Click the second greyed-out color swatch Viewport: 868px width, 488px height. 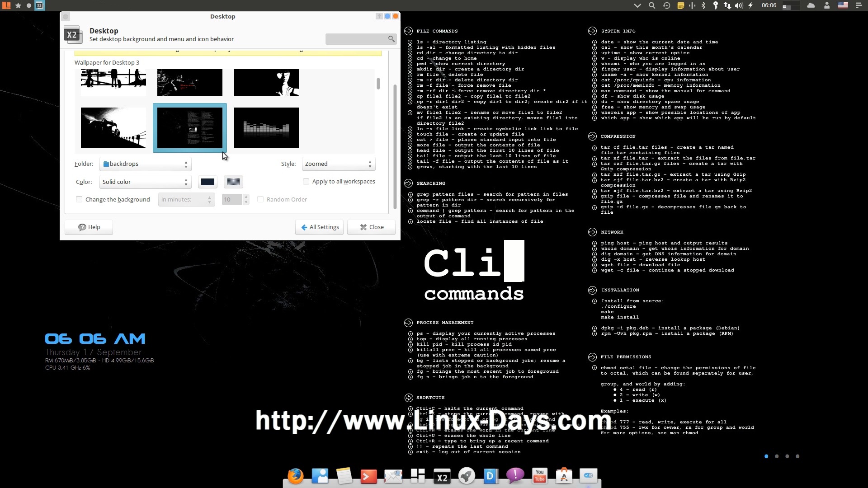coord(233,182)
